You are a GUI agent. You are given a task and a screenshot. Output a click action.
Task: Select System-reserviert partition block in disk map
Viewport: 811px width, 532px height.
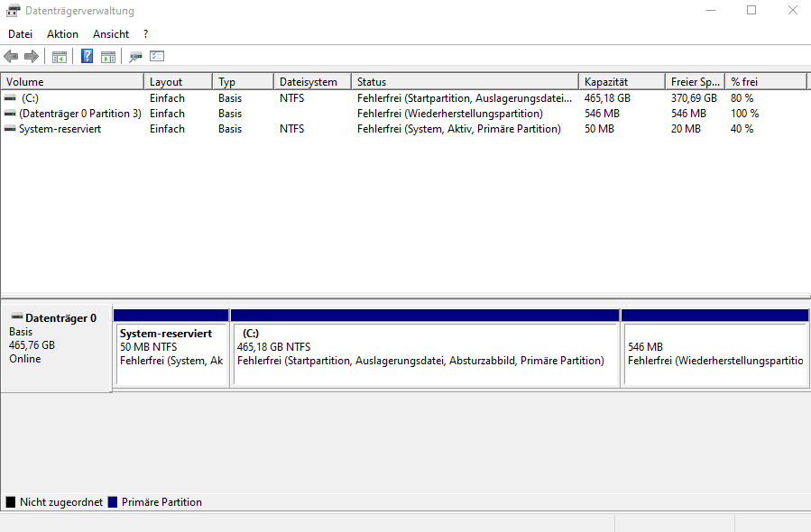point(171,348)
